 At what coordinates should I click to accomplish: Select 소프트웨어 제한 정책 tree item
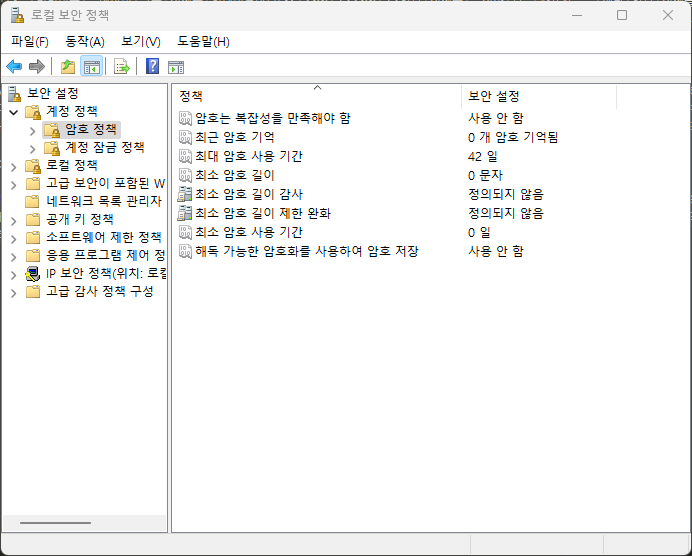click(x=104, y=237)
